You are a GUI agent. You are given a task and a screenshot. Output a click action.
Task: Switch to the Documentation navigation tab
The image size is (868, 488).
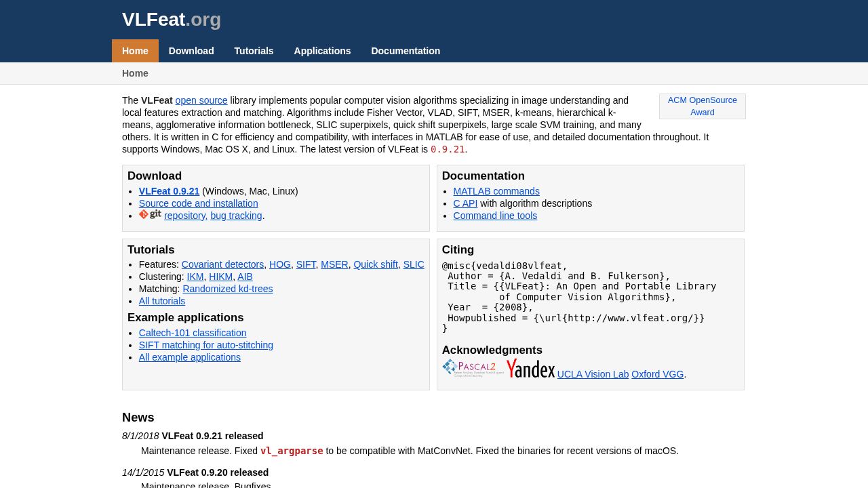point(406,51)
